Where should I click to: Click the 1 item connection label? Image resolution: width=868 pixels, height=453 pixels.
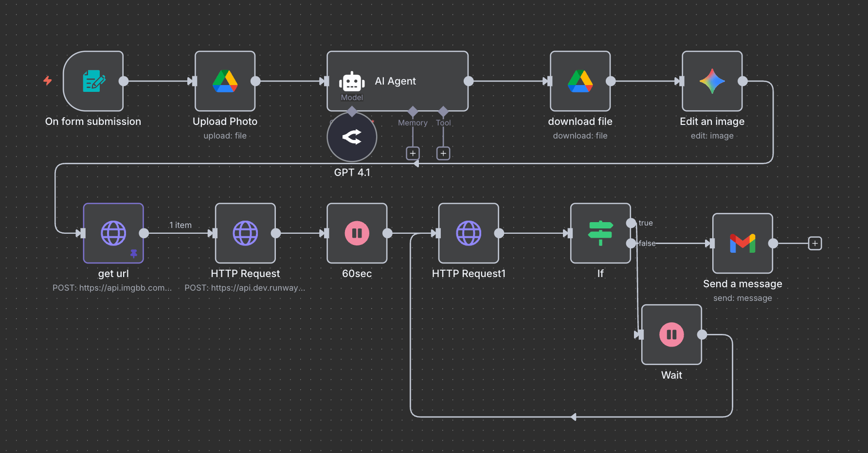[x=180, y=225]
